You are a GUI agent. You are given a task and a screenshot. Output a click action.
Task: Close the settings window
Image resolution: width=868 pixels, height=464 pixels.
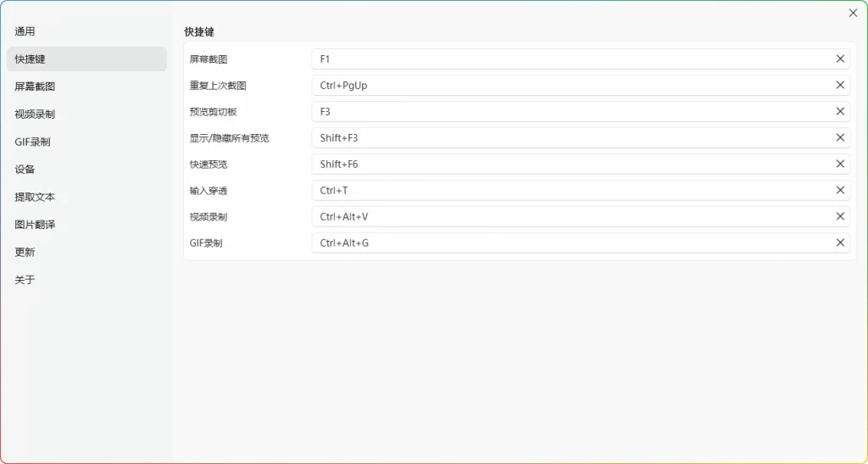coord(853,13)
